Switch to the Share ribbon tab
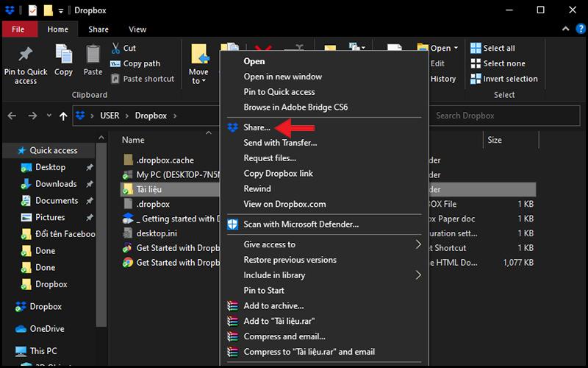Image resolution: width=588 pixels, height=368 pixels. tap(98, 29)
